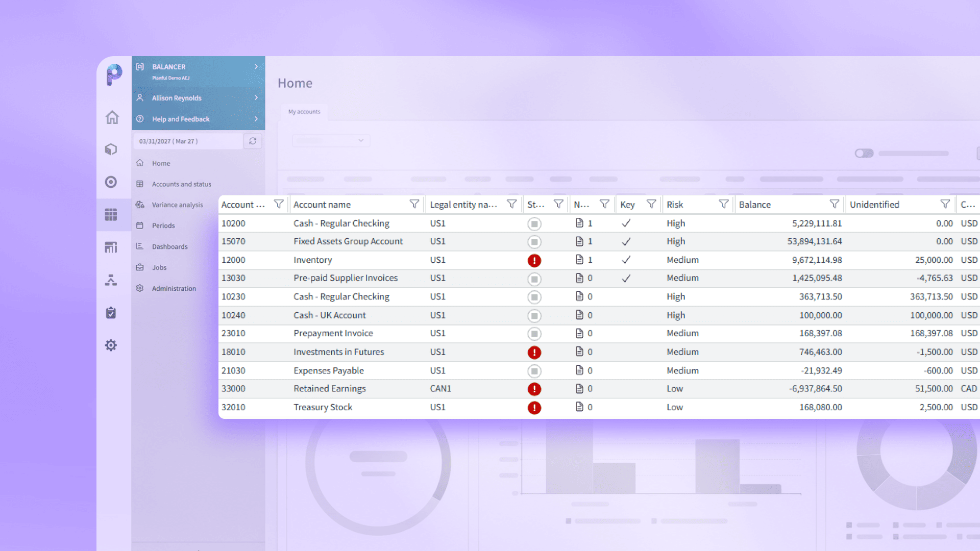The height and width of the screenshot is (551, 980).
Task: Click the Planful logo icon
Action: (x=114, y=74)
